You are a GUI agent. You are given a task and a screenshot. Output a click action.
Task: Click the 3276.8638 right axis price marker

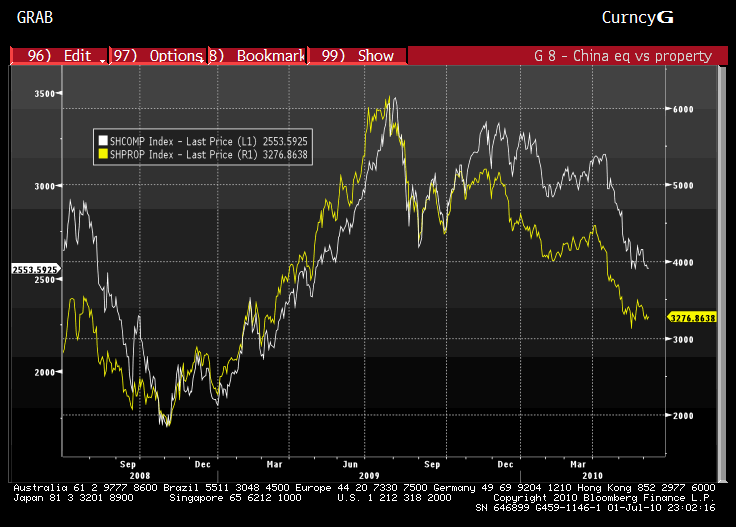coord(692,318)
